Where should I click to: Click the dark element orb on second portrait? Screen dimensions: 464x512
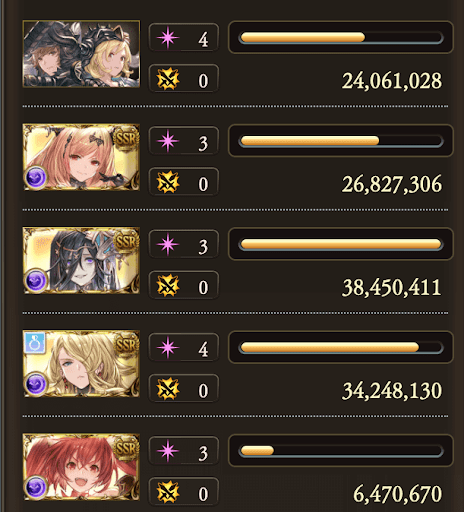point(36,177)
